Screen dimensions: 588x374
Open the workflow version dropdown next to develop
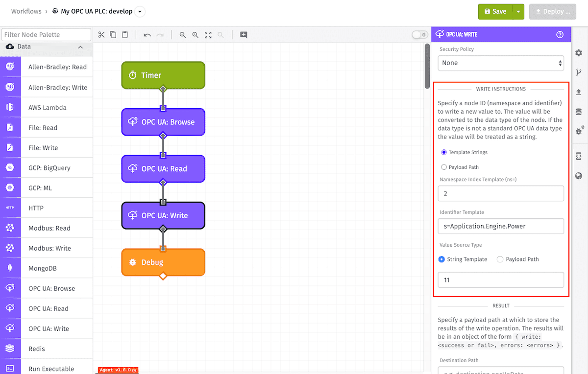(140, 11)
